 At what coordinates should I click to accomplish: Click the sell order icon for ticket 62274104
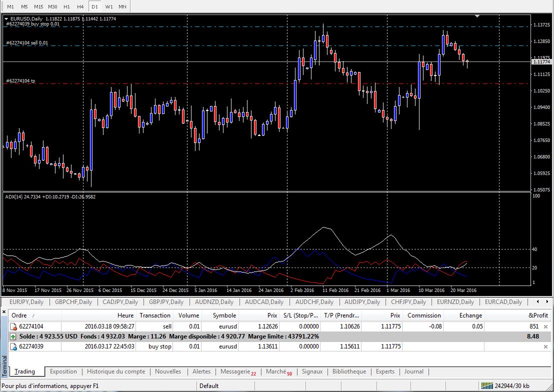tap(13, 326)
